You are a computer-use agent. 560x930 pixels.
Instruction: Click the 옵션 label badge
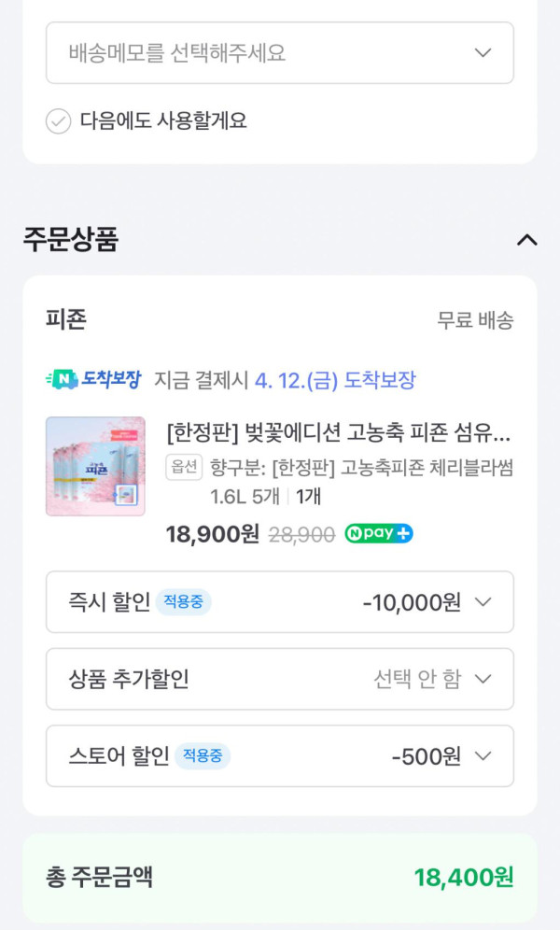click(184, 467)
